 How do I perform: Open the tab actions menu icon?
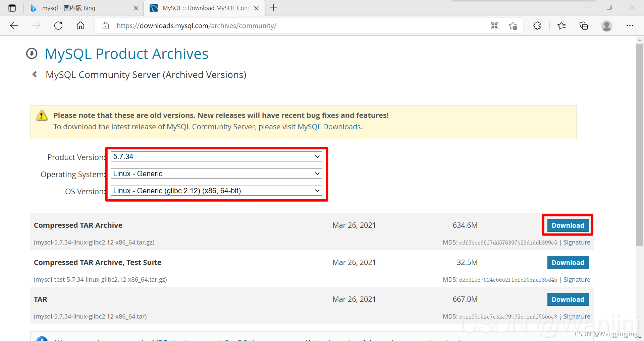click(12, 8)
